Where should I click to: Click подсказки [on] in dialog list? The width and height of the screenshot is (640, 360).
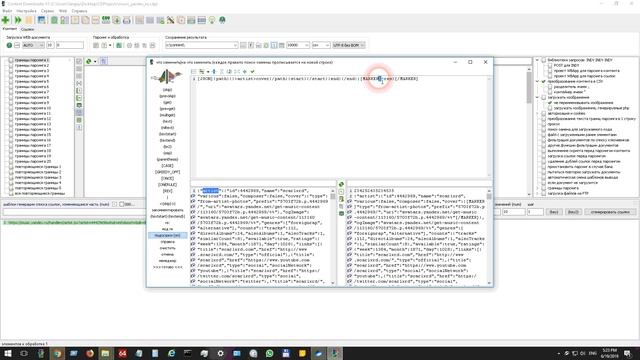click(167, 236)
